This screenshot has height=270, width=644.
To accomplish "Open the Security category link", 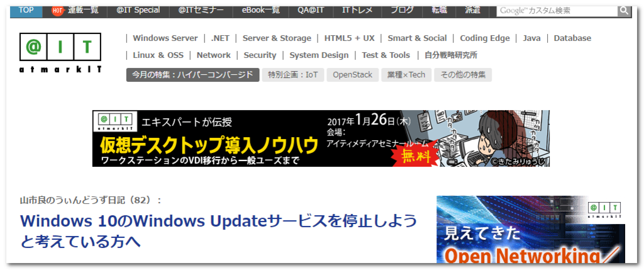I will pos(260,55).
